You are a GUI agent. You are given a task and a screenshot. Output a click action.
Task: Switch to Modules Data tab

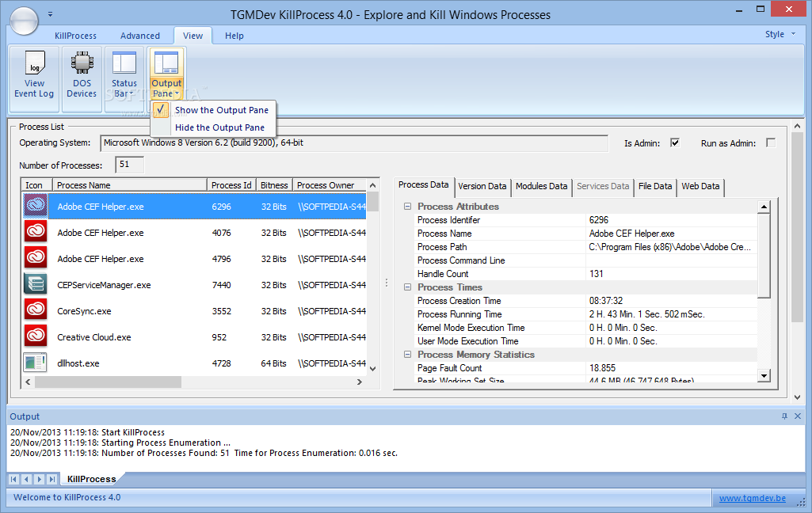point(541,186)
